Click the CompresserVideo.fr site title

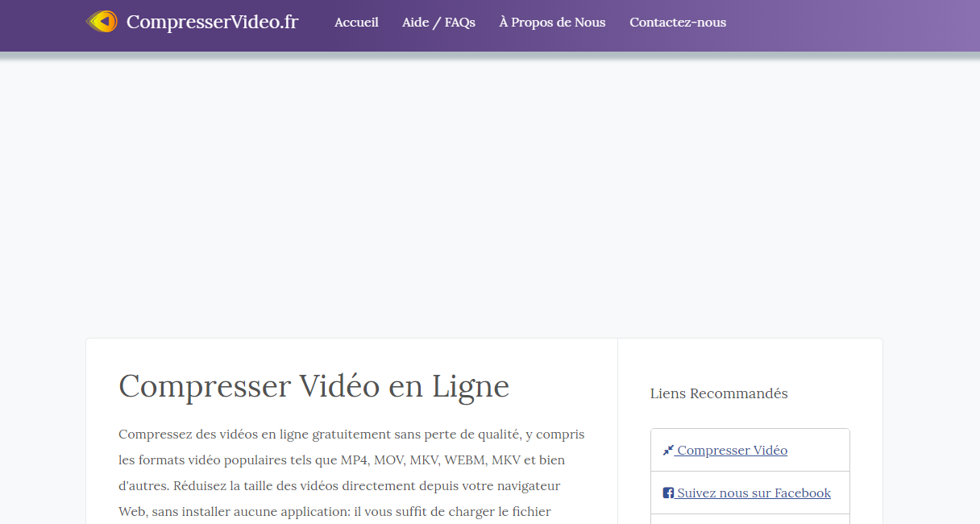(212, 22)
